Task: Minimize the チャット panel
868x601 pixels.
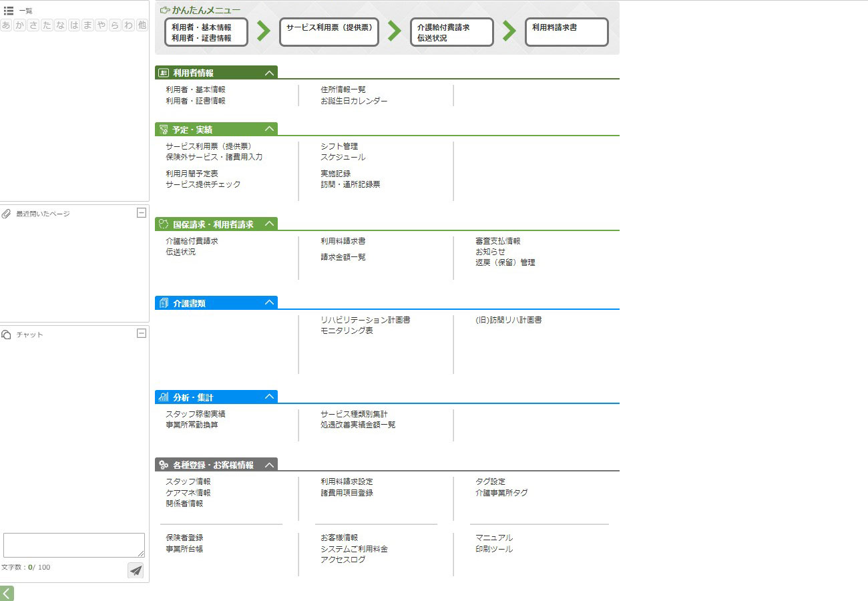Action: [141, 333]
